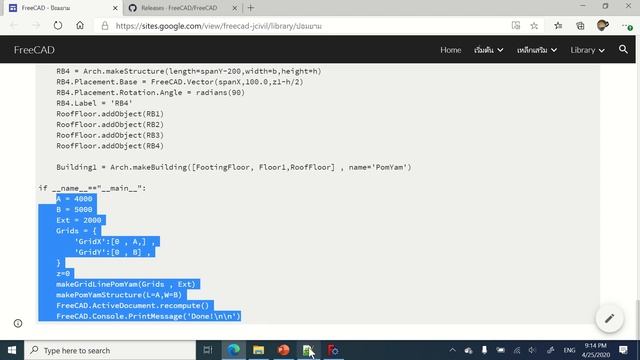Click the "Building1 = Arch.makeBuilding" line
640x360 pixels.
coord(234,167)
